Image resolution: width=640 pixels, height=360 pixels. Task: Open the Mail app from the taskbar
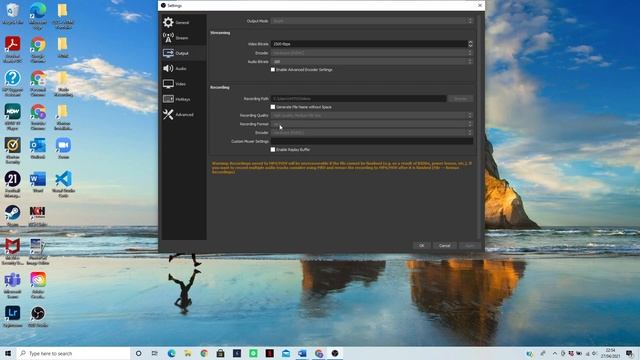coord(286,353)
